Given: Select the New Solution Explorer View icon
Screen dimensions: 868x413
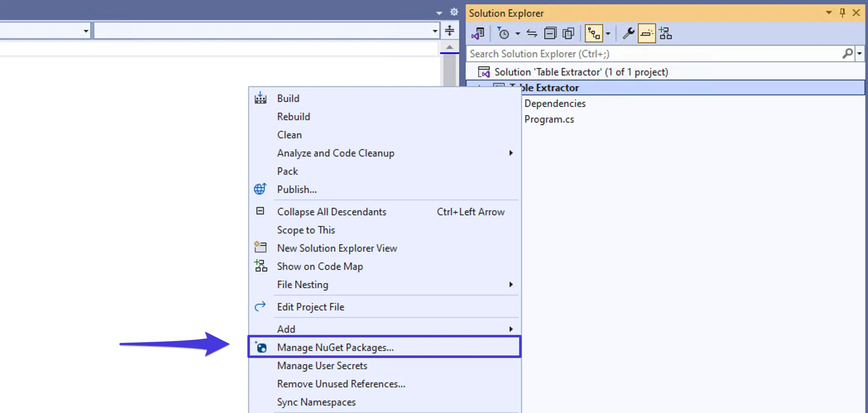Looking at the screenshot, I should click(x=261, y=248).
